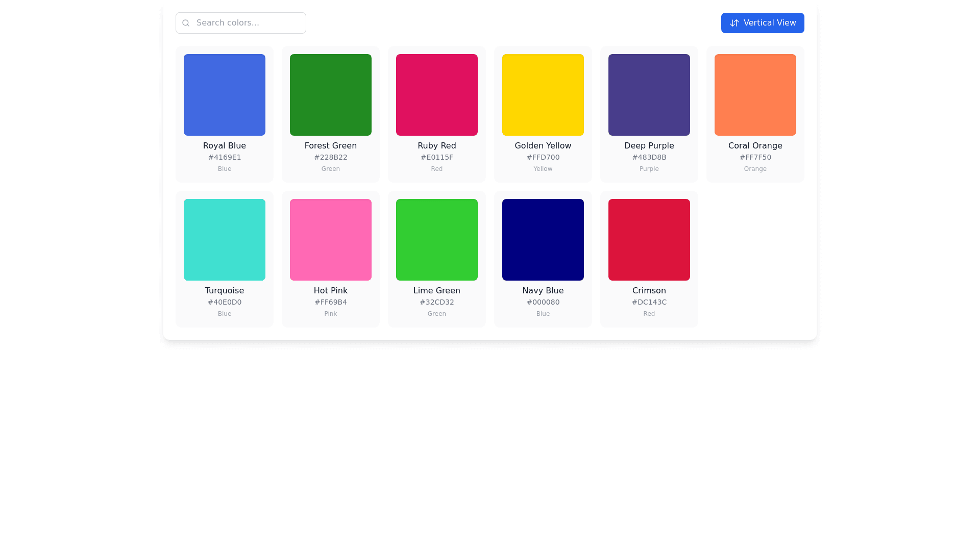Screen dimensions: 980x551
Task: Click the #FFD700 hex code label
Action: click(543, 157)
